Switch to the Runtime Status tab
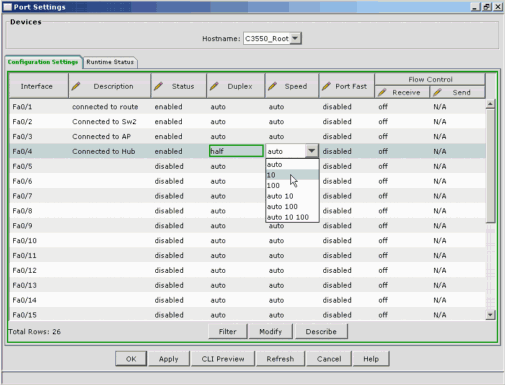Screen dimensions: 505x385 click(110, 62)
